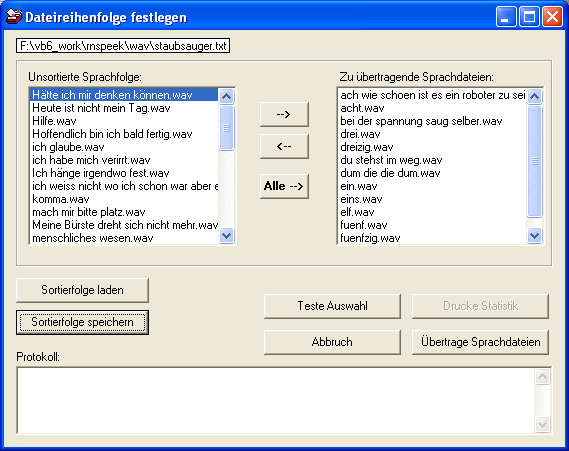Close the Dateireihenfolge festlegen window
This screenshot has height=451, width=569.
552,17
